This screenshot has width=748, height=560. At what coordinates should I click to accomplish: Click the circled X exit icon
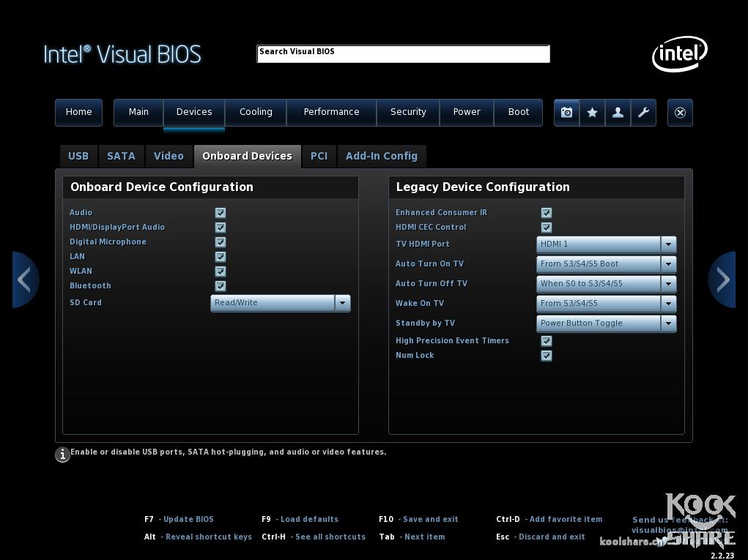point(680,113)
